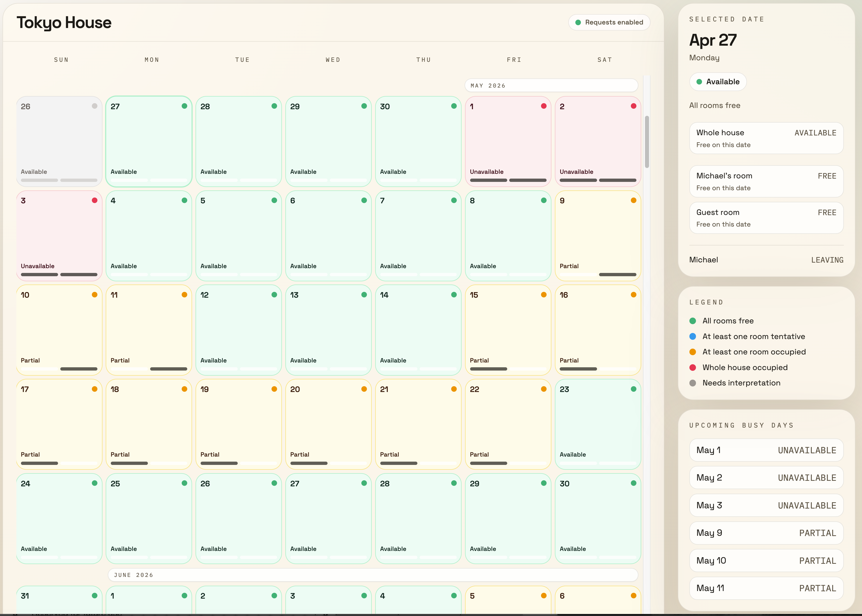Screen dimensions: 862x616
Task: Choose May 8 day cell
Action: (x=508, y=236)
